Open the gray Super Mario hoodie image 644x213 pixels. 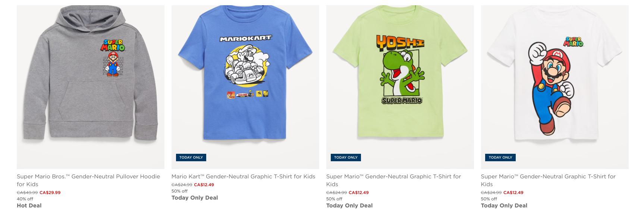[x=91, y=87]
